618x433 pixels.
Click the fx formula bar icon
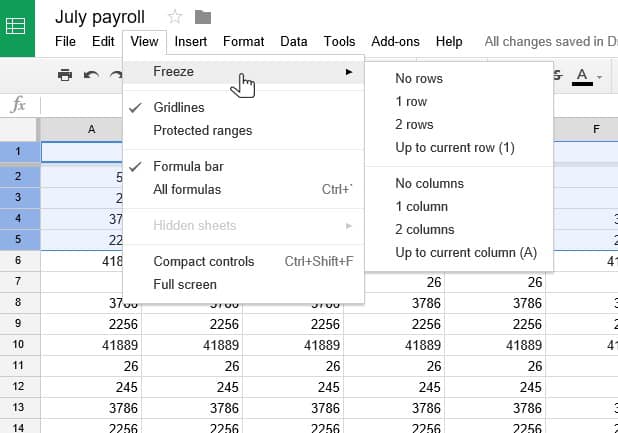point(18,105)
